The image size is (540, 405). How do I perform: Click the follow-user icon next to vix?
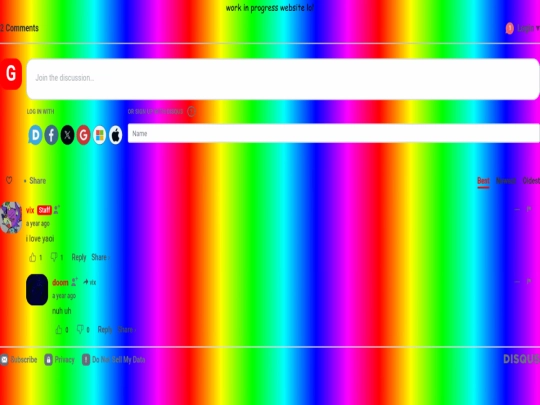(x=57, y=209)
